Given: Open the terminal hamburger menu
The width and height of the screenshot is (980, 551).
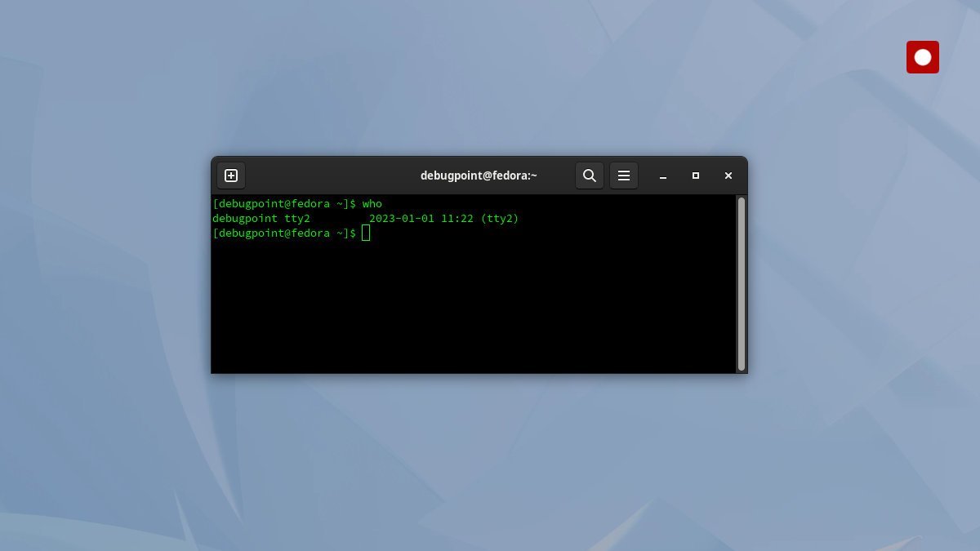Looking at the screenshot, I should click(624, 176).
